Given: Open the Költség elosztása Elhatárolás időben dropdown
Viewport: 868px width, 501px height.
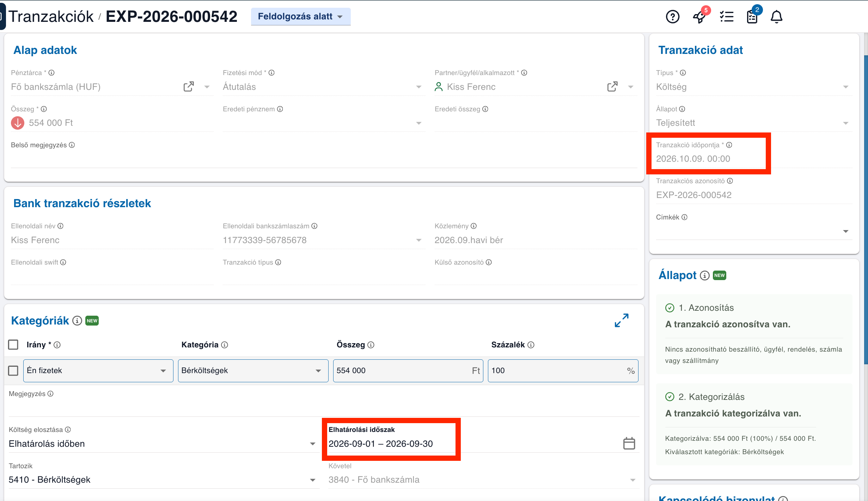Looking at the screenshot, I should pos(164,444).
